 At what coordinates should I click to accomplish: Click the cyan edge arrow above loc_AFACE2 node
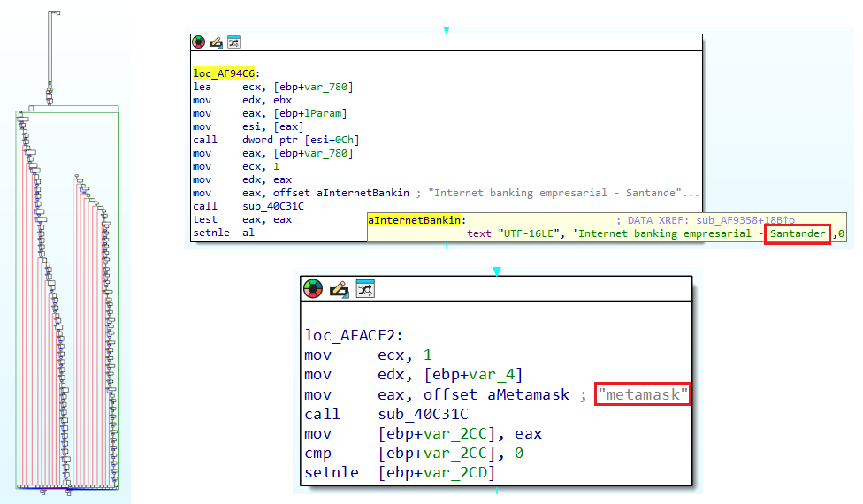496,271
